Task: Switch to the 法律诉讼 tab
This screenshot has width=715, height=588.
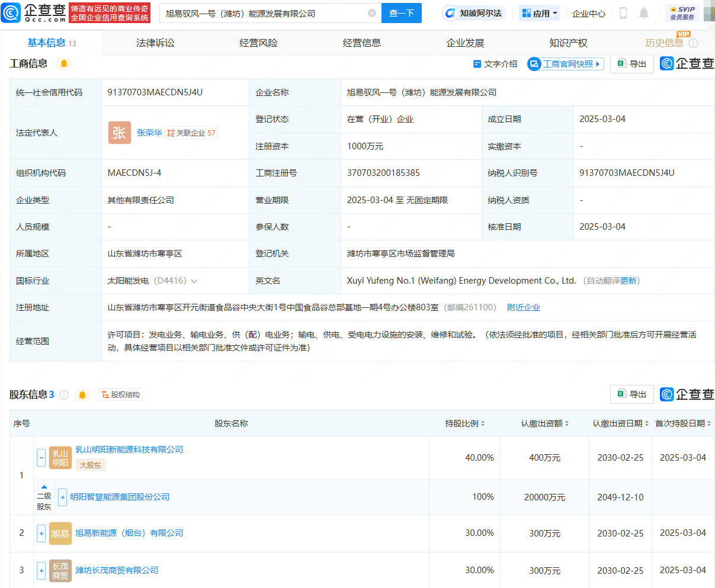Action: pos(155,43)
